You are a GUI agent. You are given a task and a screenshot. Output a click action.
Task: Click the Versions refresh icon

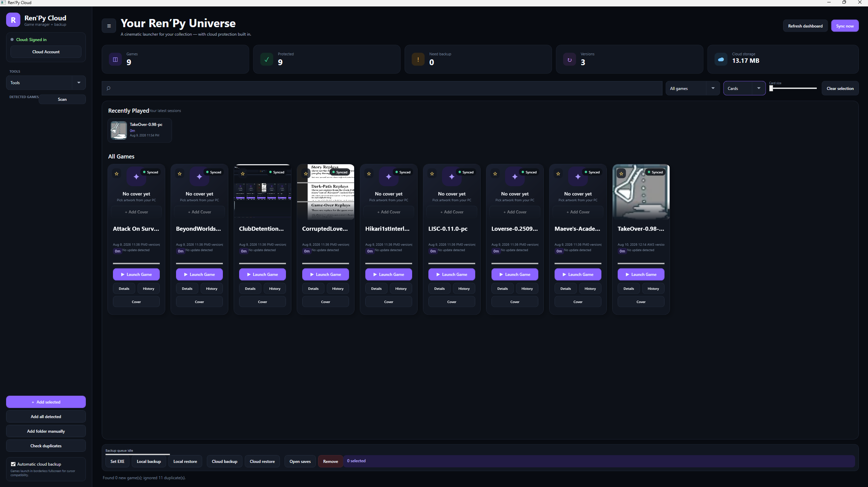570,60
